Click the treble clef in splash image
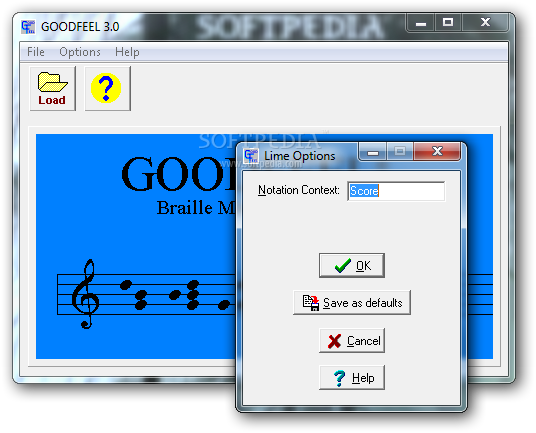Viewport: 536px width, 433px height. tap(85, 294)
